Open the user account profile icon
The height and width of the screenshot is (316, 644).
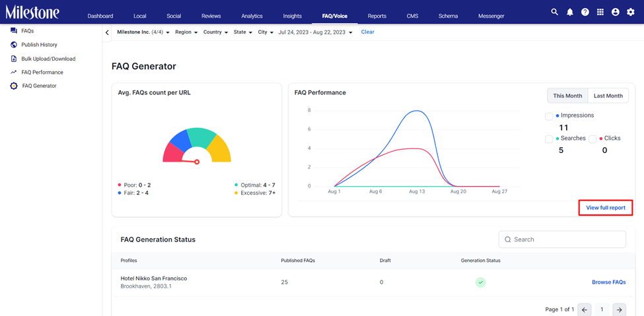[x=615, y=12]
